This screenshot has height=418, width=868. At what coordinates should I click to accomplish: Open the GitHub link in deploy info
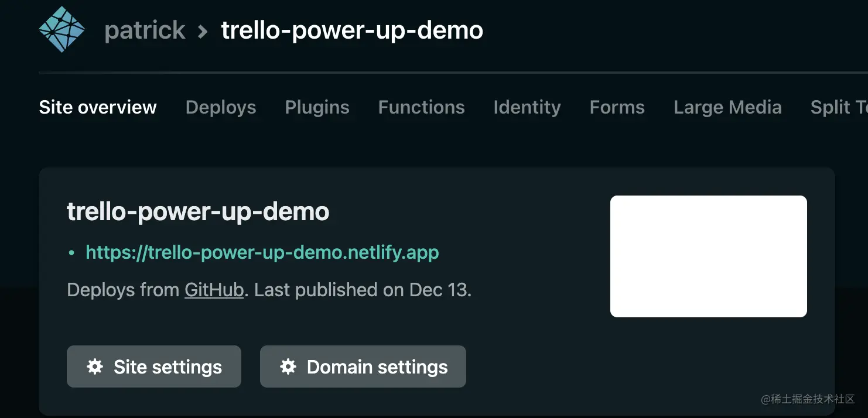(214, 290)
